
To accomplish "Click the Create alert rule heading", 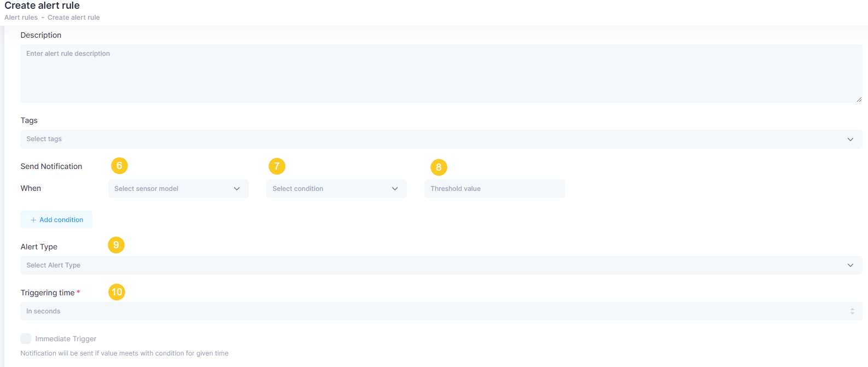I will pyautogui.click(x=42, y=5).
